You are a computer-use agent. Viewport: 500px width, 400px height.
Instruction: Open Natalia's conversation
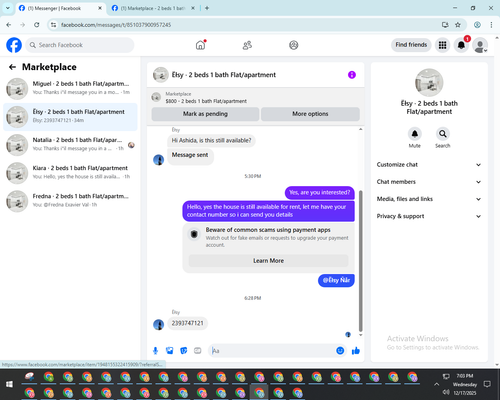point(70,145)
